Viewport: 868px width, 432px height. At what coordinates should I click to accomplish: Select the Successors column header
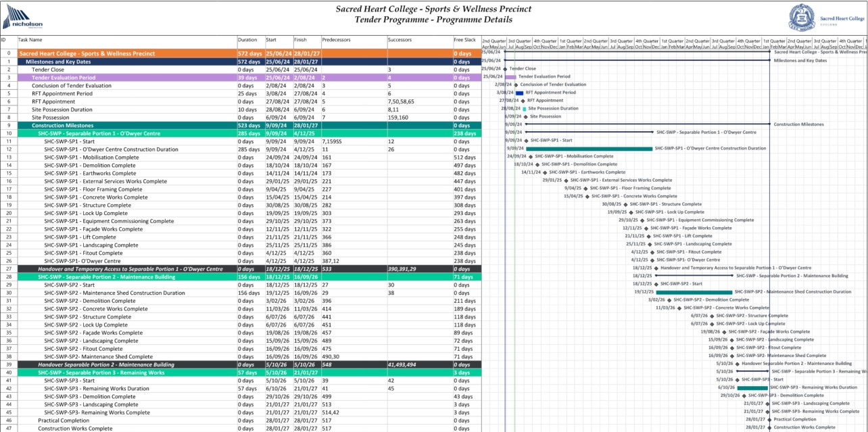point(400,40)
